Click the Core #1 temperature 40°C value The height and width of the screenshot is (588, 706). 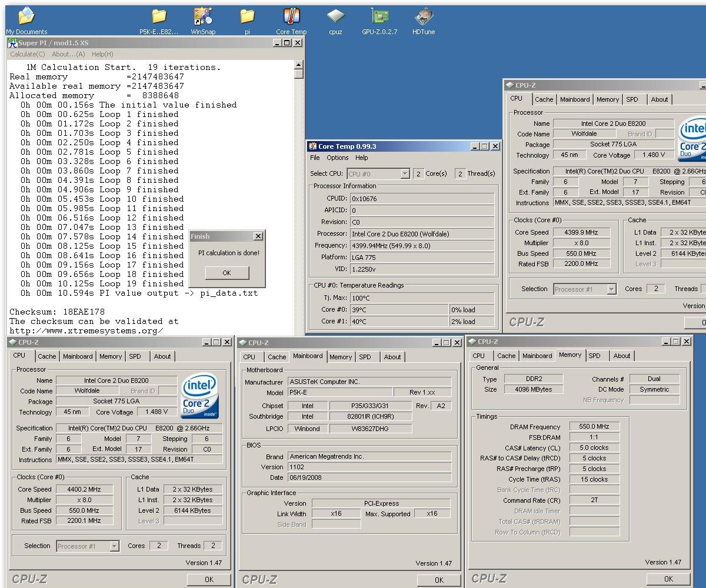click(x=399, y=322)
